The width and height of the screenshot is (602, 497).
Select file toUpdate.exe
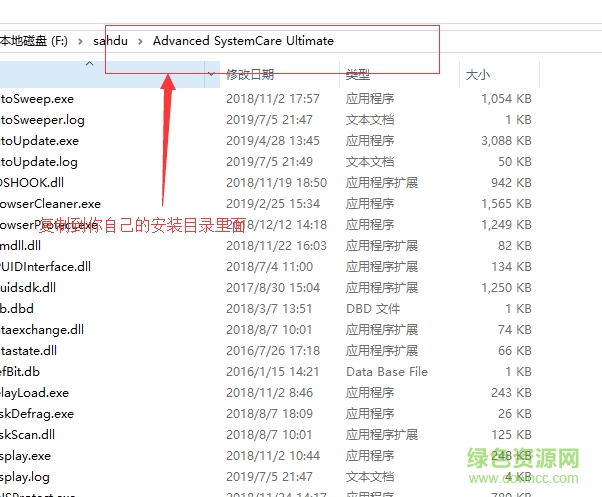point(40,141)
